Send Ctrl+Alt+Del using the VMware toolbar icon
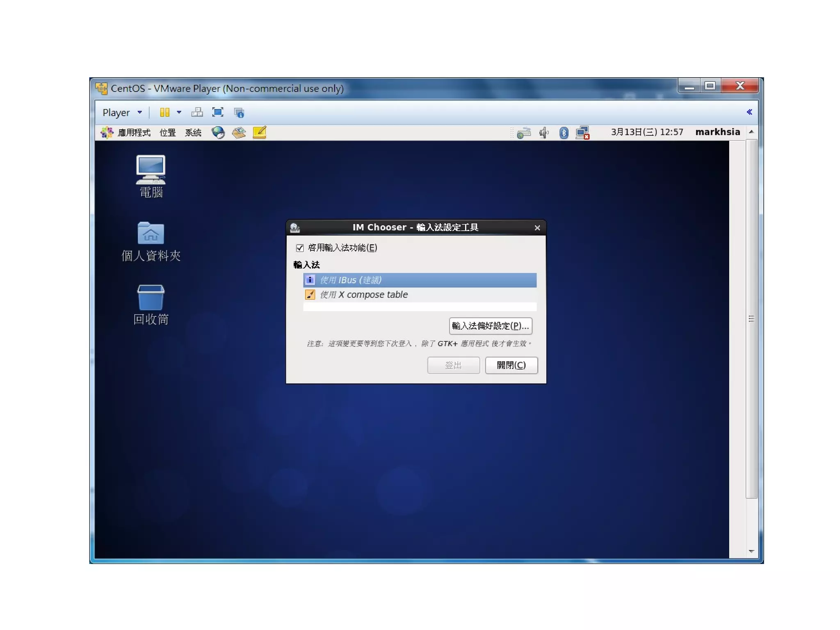This screenshot has width=840, height=630. pyautogui.click(x=197, y=112)
